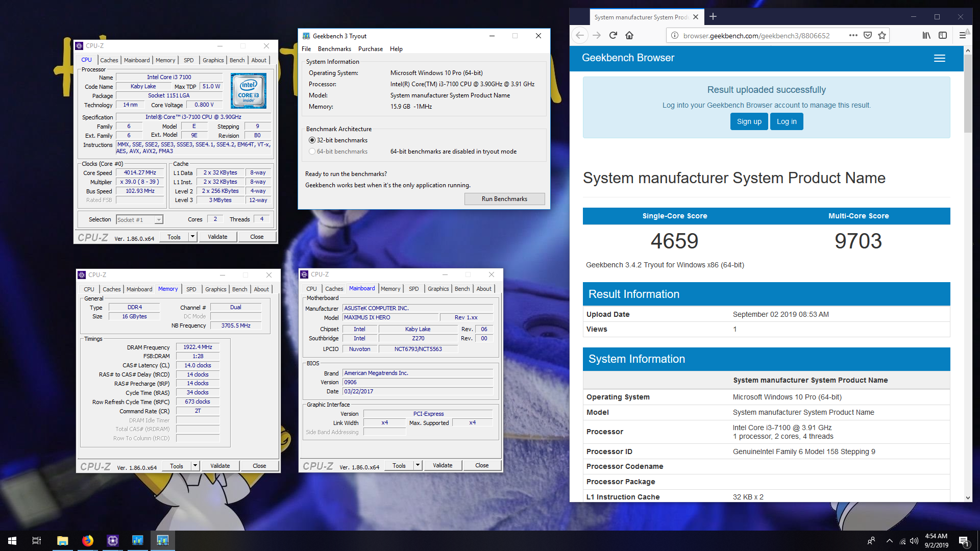Viewport: 980px width, 551px height.
Task: Click Tools button in Mainboard CPU-Z window
Action: pos(399,465)
